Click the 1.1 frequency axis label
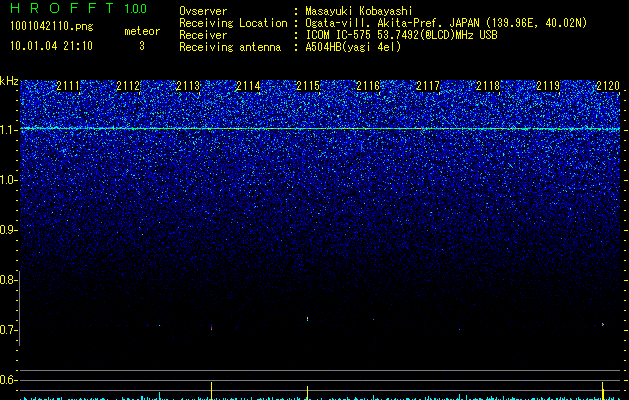 (9, 130)
